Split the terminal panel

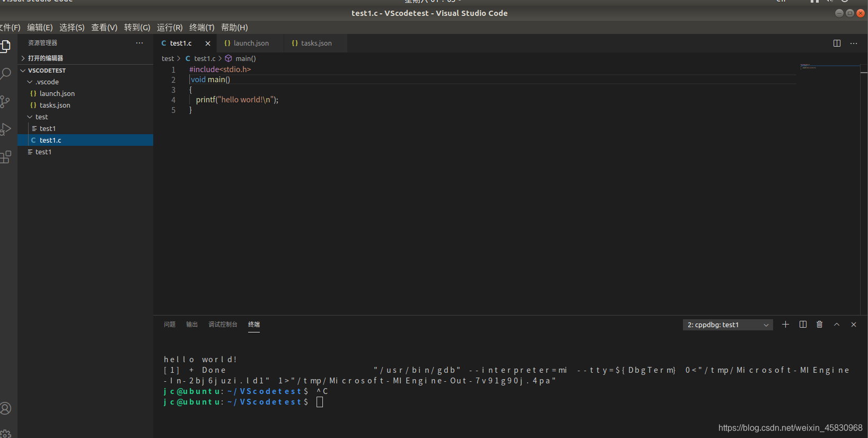(803, 325)
